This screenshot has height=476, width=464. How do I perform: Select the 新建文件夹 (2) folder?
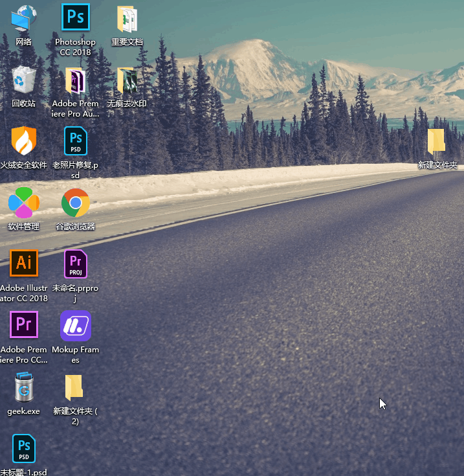(74, 387)
